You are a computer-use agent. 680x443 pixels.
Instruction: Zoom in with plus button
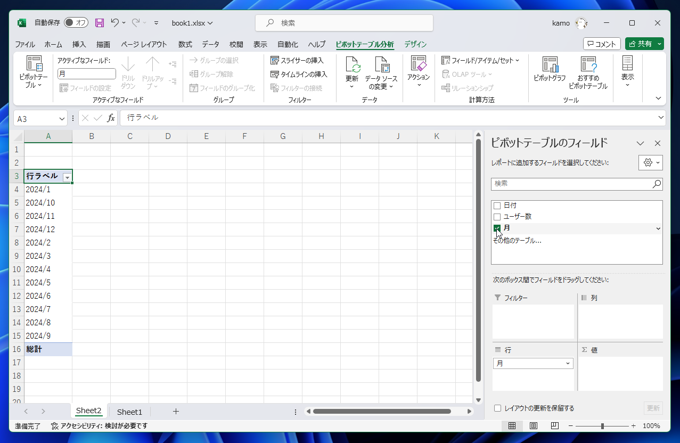(x=634, y=426)
